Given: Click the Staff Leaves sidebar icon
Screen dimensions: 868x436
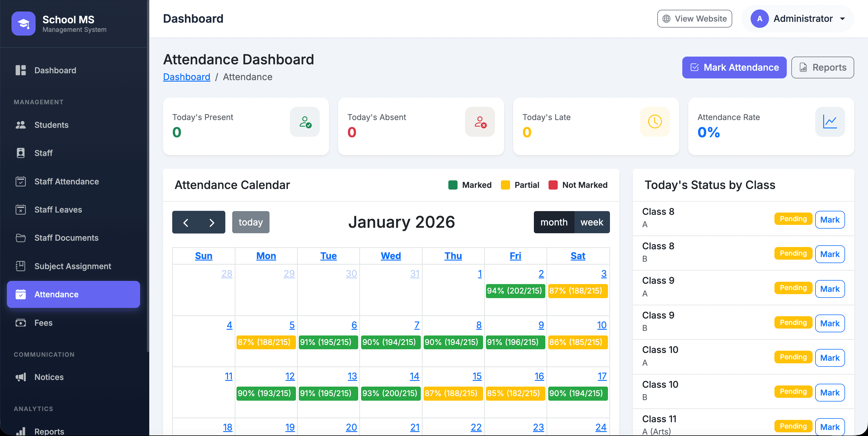Looking at the screenshot, I should coord(21,209).
